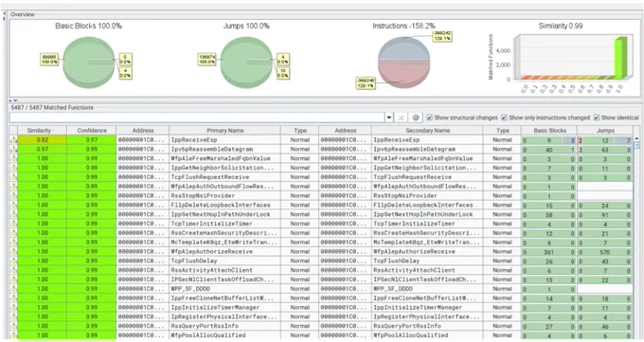Click row icon for McTemplateK0qz_EtwWriteTran entry
The height and width of the screenshot is (342, 644).
click(13, 243)
